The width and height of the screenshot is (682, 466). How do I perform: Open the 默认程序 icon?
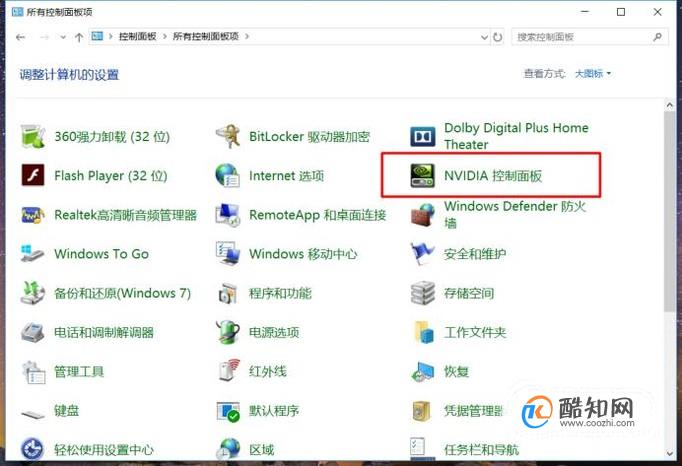[228, 411]
